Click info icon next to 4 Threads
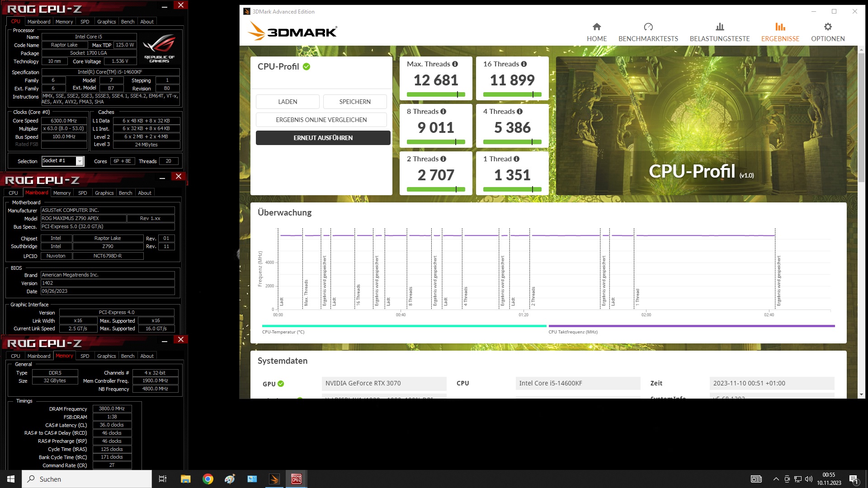This screenshot has width=868, height=488. (519, 112)
